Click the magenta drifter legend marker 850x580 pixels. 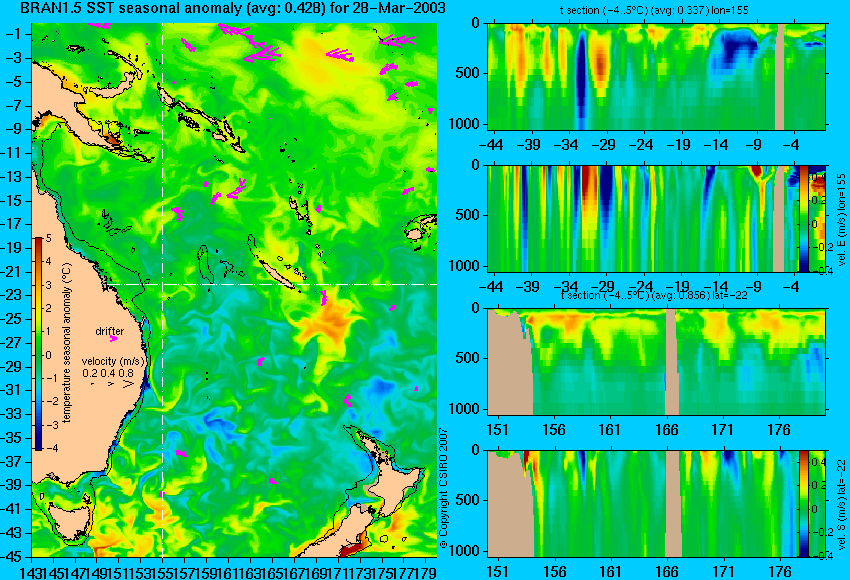tap(114, 339)
